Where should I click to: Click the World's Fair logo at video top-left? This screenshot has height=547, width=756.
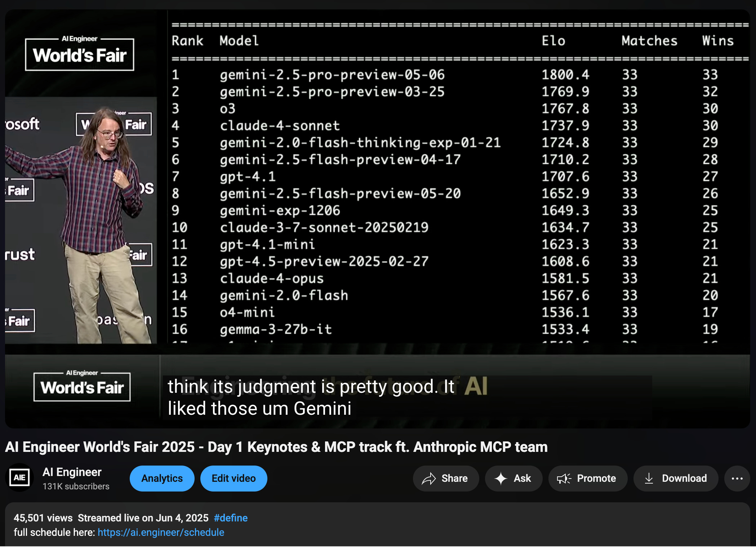(80, 53)
